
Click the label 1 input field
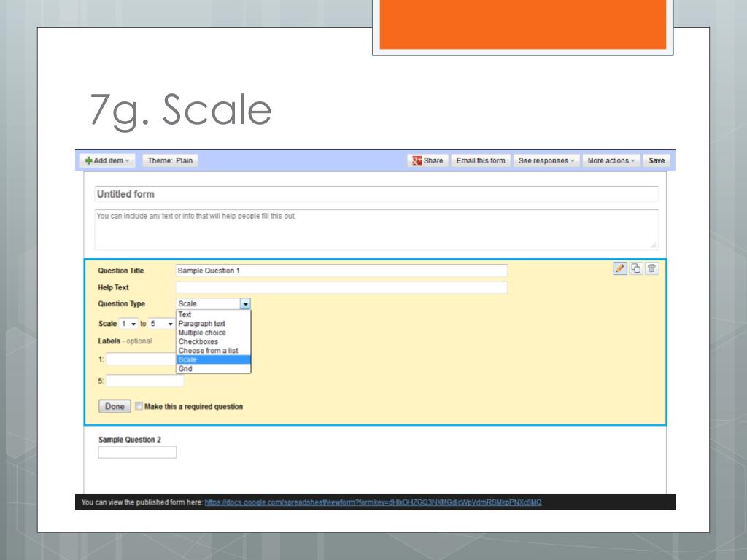pyautogui.click(x=141, y=359)
